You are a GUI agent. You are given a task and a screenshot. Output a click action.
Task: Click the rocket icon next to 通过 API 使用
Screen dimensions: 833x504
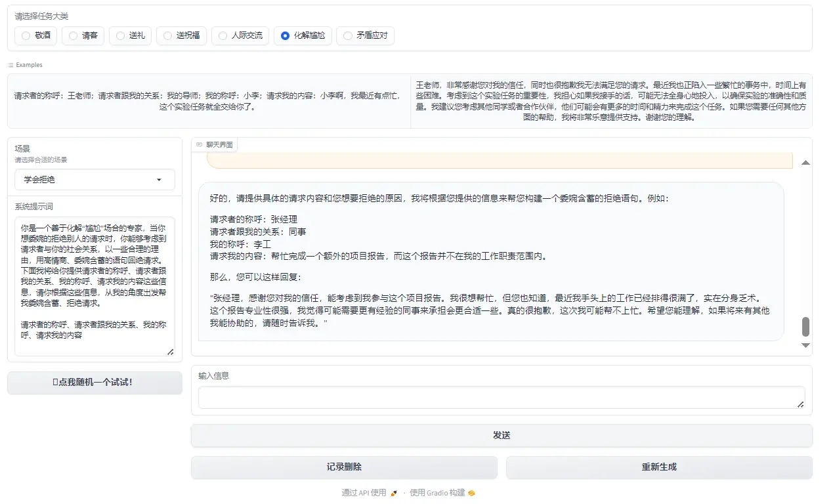click(x=393, y=492)
